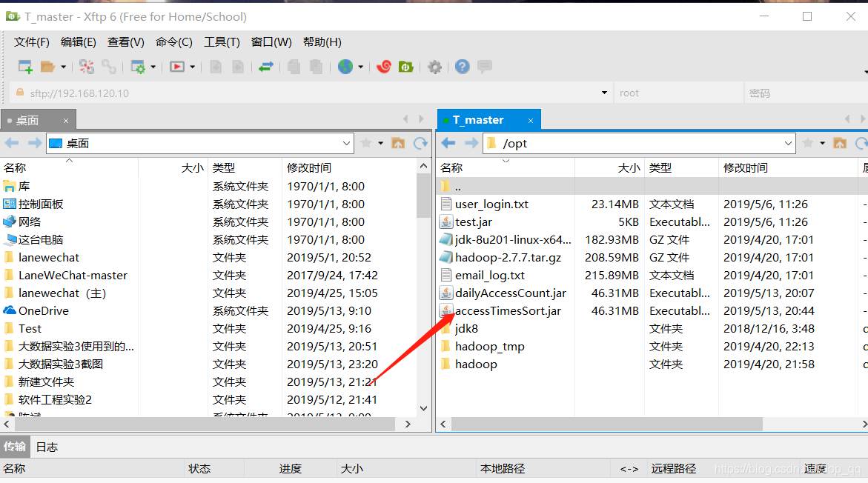Screen dimensions: 868x483
Task: Open Options gear icon
Action: (435, 67)
